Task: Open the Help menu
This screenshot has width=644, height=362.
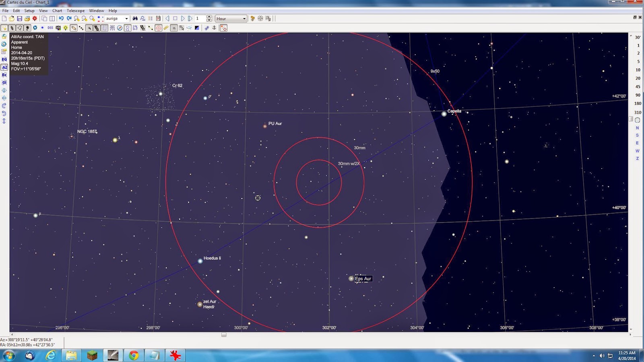Action: [113, 10]
